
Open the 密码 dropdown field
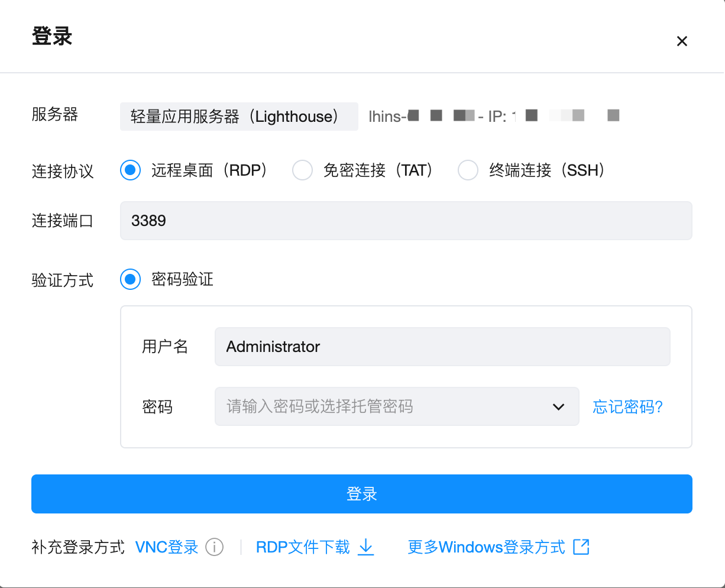pyautogui.click(x=397, y=406)
